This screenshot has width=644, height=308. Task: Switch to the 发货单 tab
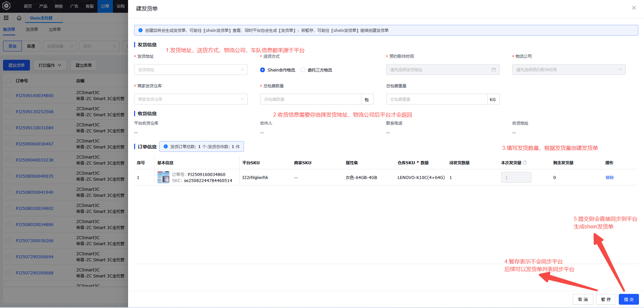32,30
